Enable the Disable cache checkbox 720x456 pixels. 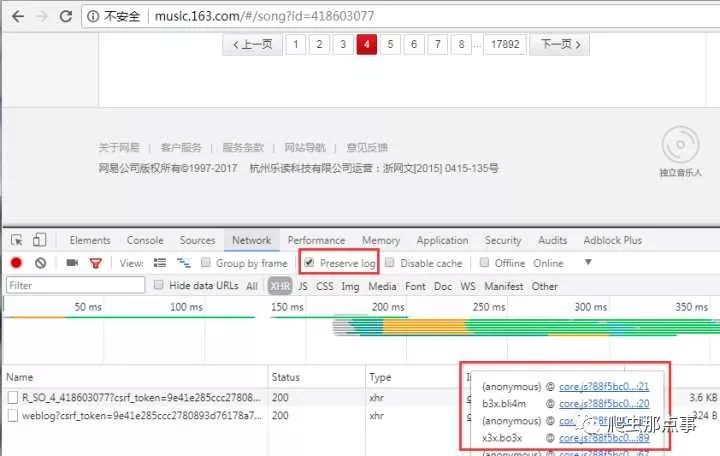(389, 263)
